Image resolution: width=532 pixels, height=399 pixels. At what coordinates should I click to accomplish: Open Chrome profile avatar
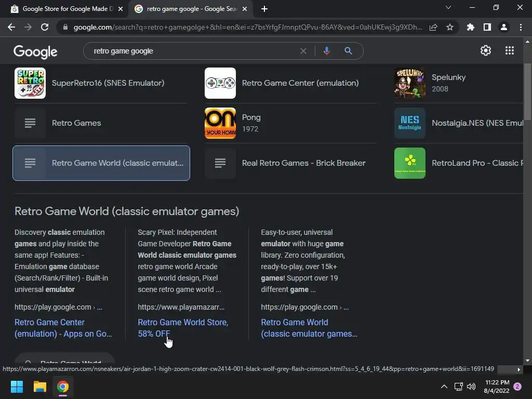pyautogui.click(x=504, y=27)
